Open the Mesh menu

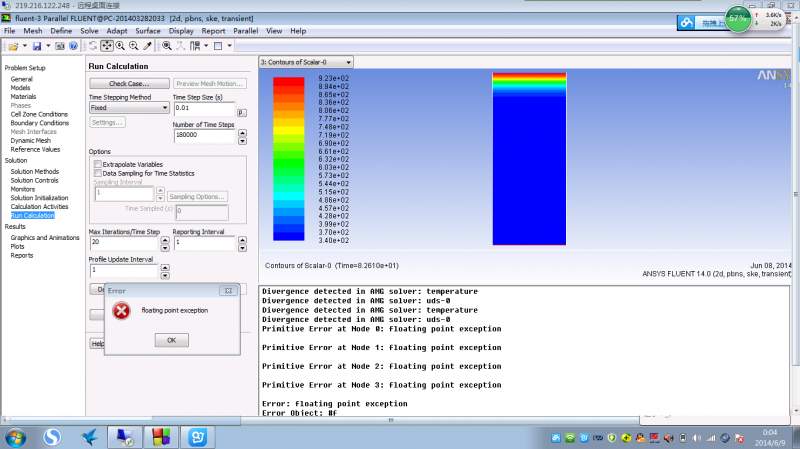33,31
